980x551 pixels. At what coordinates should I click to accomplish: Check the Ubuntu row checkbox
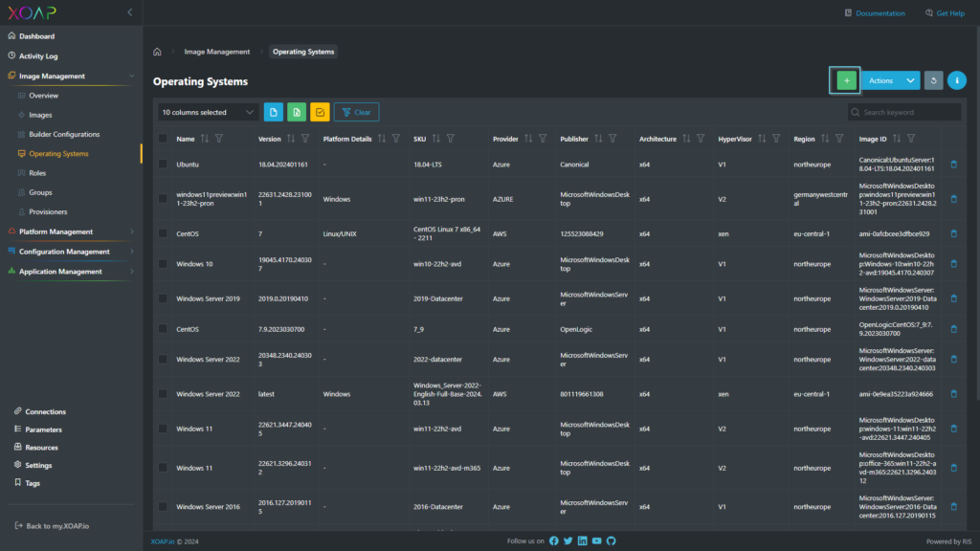pyautogui.click(x=163, y=165)
